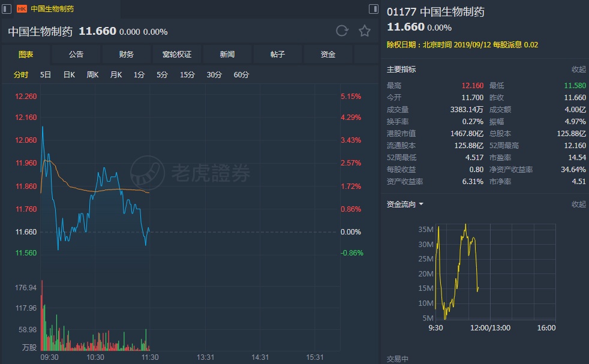Screen dimensions: 589x364
Task: Switch chart to 日K view
Action: (69, 75)
